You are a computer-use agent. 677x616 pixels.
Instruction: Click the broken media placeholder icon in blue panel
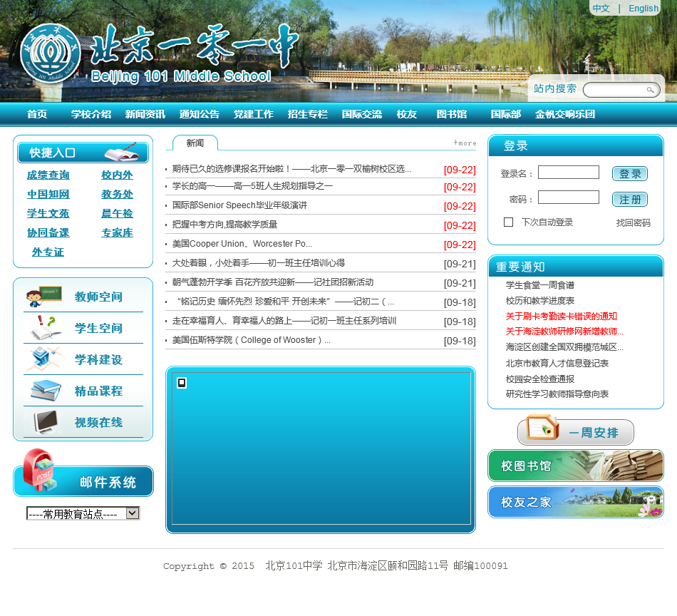pyautogui.click(x=182, y=383)
